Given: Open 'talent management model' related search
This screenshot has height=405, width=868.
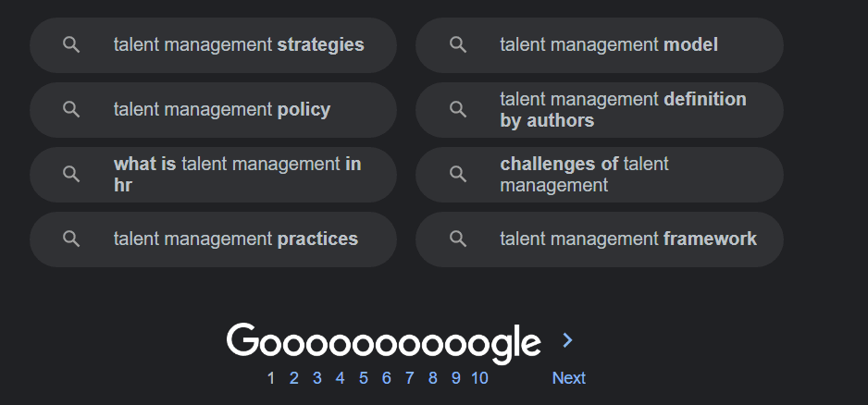Looking at the screenshot, I should point(608,44).
